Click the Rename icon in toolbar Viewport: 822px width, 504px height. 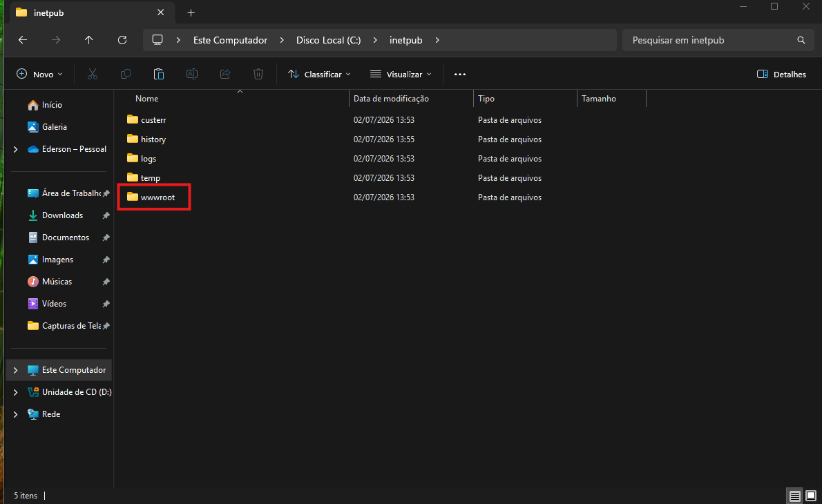[192, 75]
